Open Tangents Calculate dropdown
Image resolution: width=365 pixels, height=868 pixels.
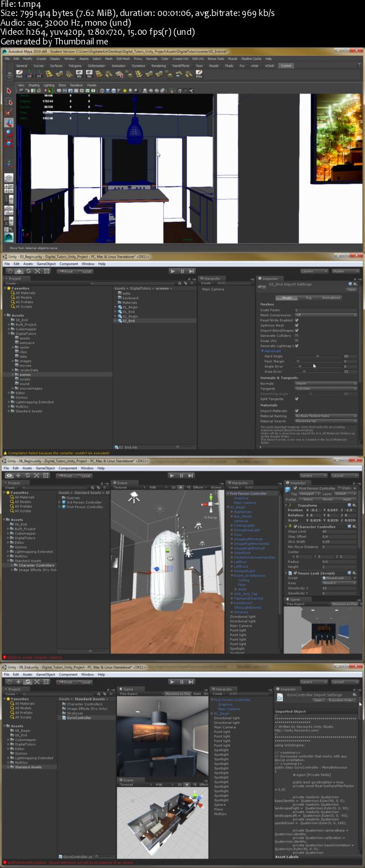coord(325,389)
